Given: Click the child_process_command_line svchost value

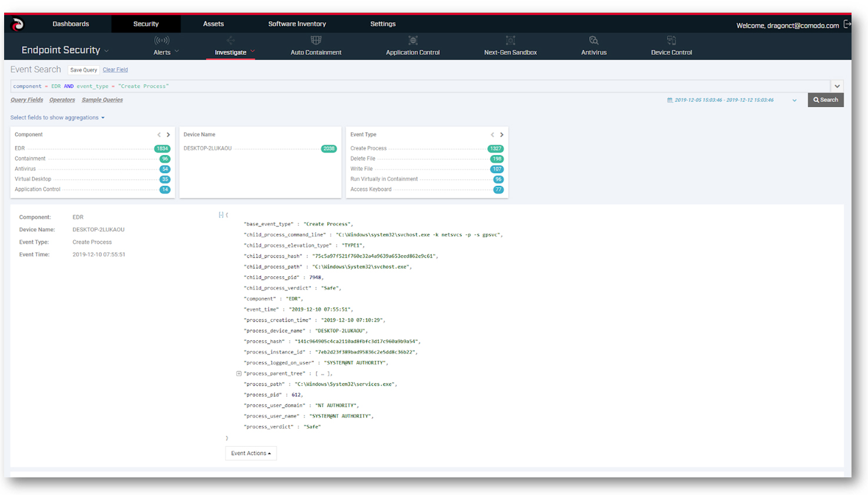Looking at the screenshot, I should 418,235.
